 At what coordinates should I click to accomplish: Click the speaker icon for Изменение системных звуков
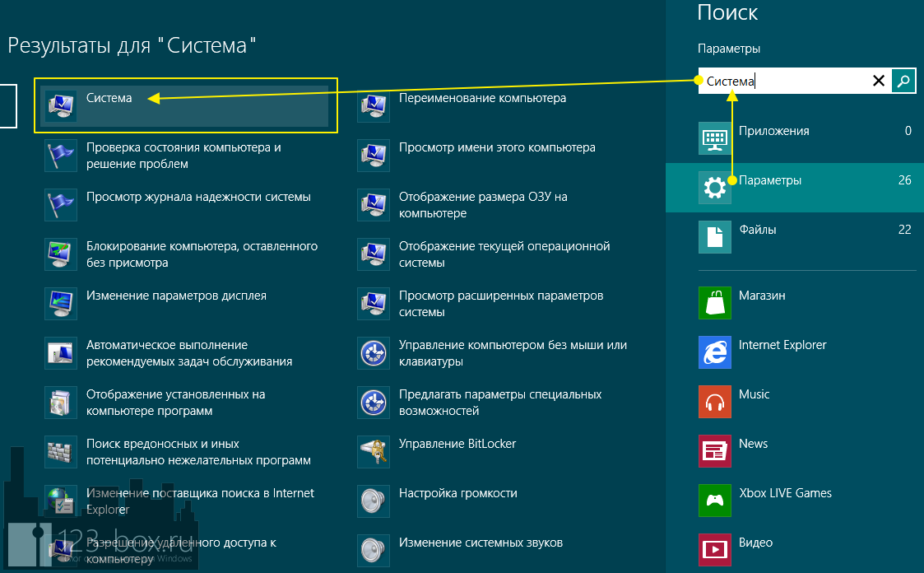(374, 551)
